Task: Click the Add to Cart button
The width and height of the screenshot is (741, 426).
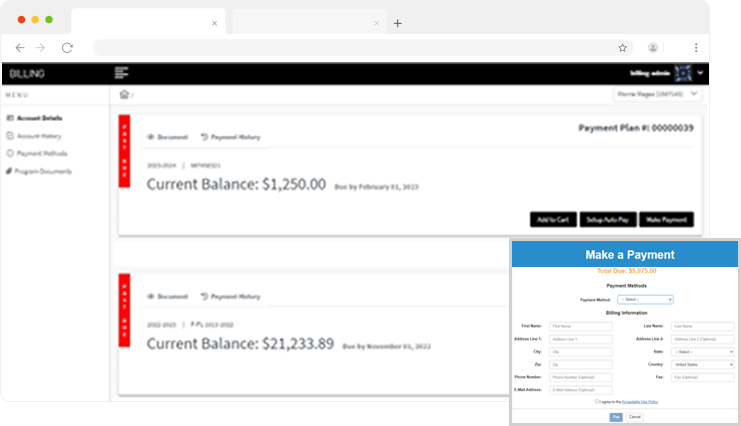Action: [x=553, y=220]
